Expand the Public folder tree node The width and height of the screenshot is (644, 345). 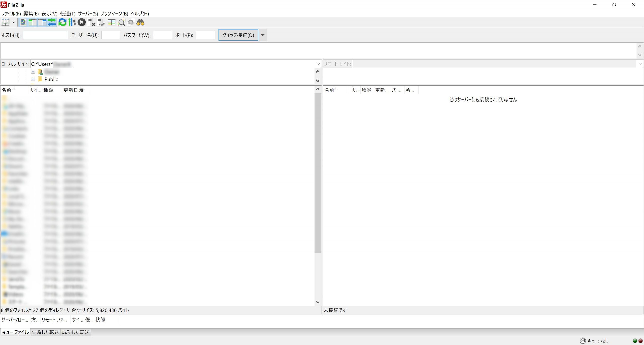(33, 79)
